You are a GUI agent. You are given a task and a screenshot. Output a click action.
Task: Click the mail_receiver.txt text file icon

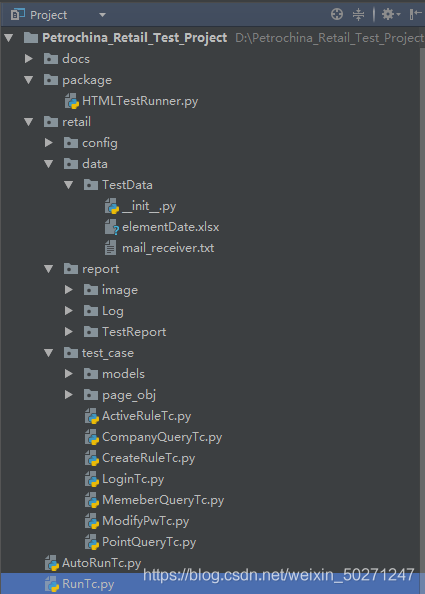(110, 248)
